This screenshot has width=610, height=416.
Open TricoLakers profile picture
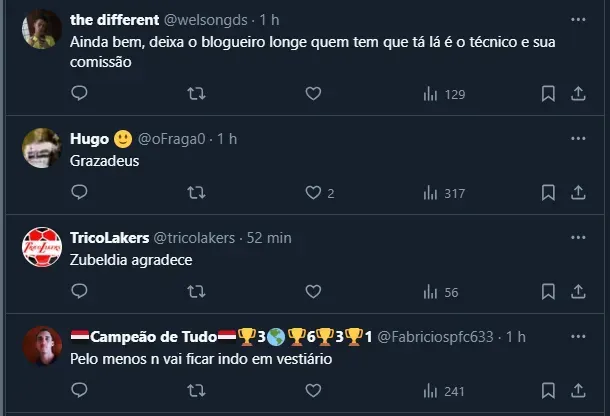tap(43, 247)
